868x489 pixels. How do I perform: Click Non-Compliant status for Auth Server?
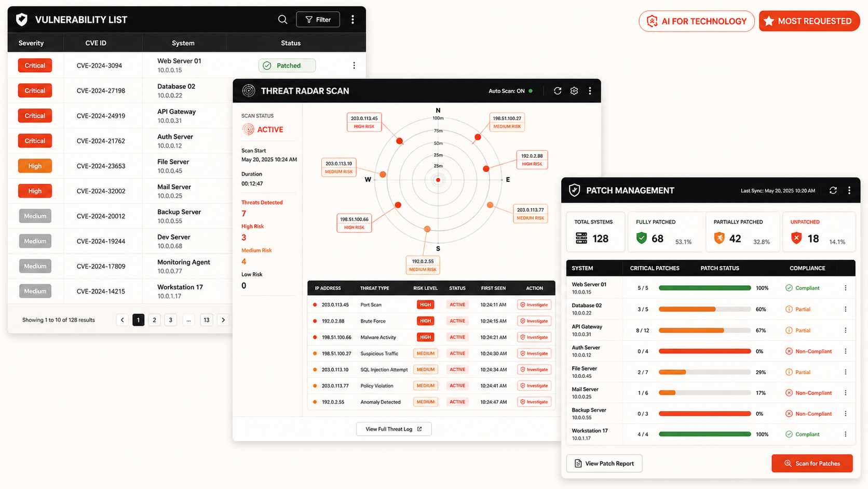[809, 351]
